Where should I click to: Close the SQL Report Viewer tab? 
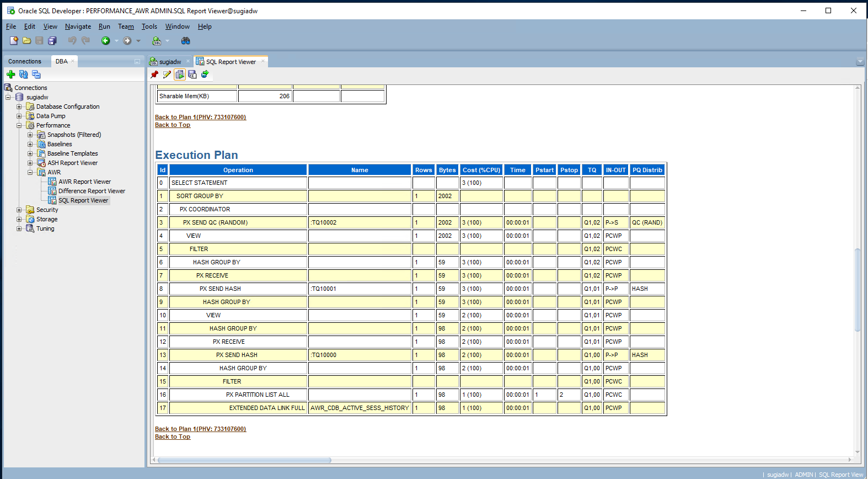click(263, 61)
